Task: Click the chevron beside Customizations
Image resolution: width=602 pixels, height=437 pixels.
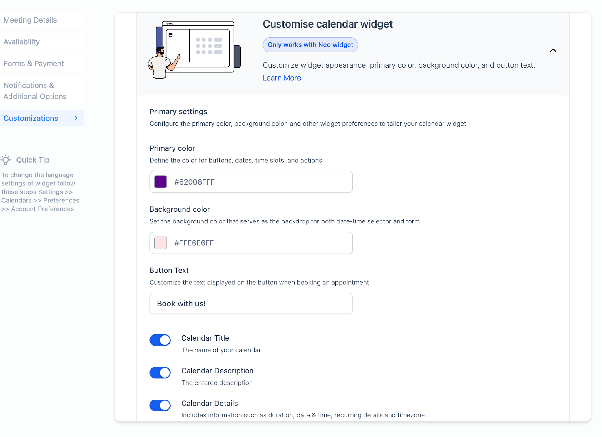Action: pyautogui.click(x=76, y=118)
